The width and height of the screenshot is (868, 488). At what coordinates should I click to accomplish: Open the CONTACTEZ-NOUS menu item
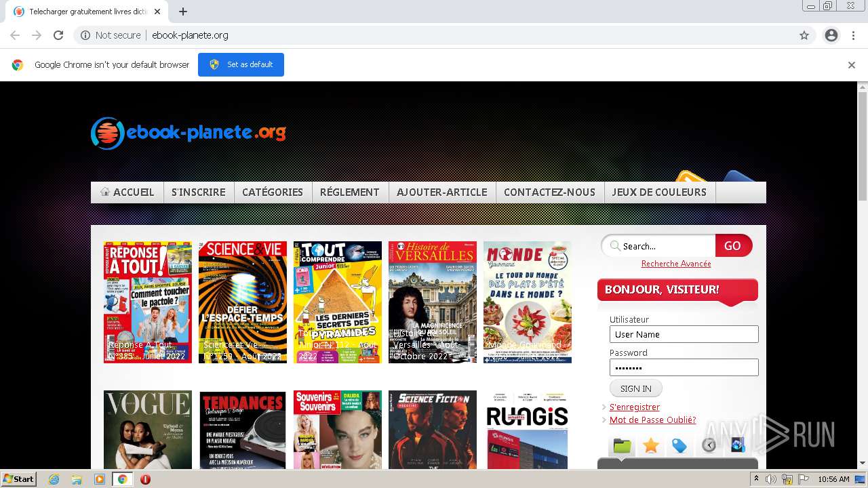coord(549,192)
